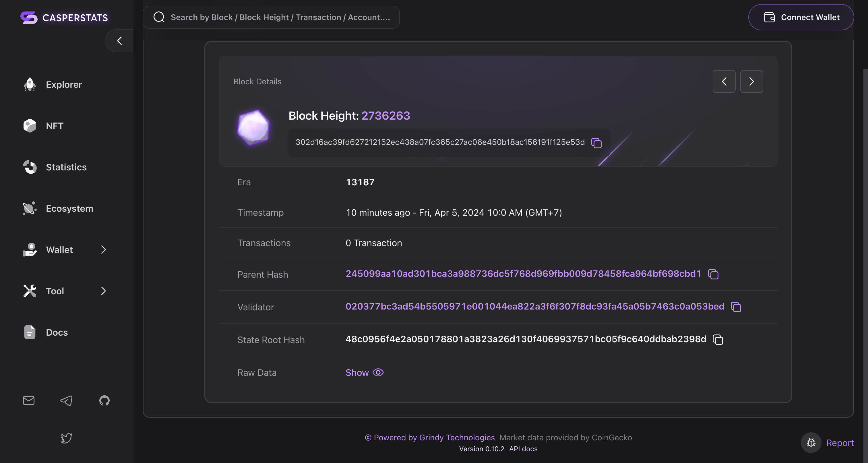The height and width of the screenshot is (463, 868).
Task: Select the Ecosystem planet icon
Action: pyautogui.click(x=30, y=208)
